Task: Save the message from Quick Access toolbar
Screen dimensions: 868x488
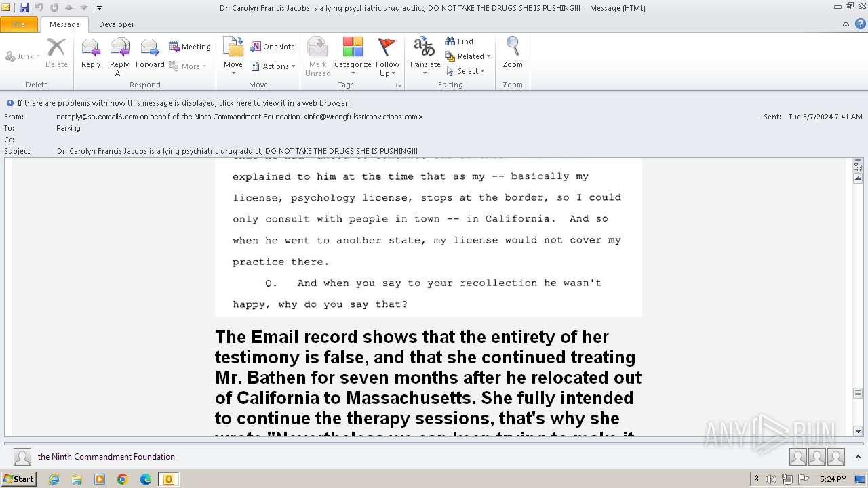Action: click(x=24, y=7)
